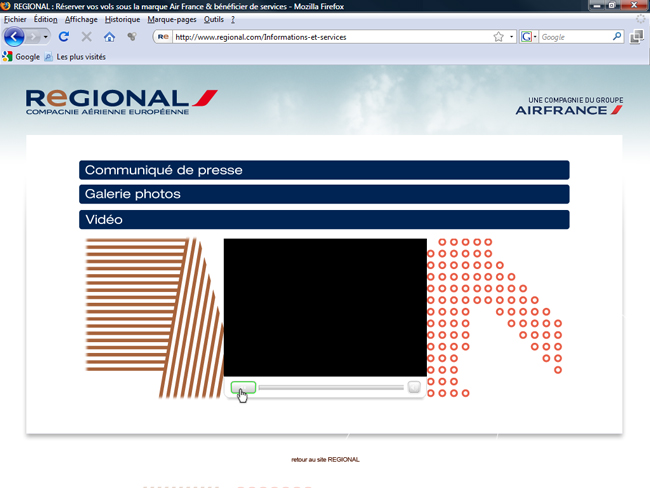Click the REGIONAL logo

click(121, 102)
